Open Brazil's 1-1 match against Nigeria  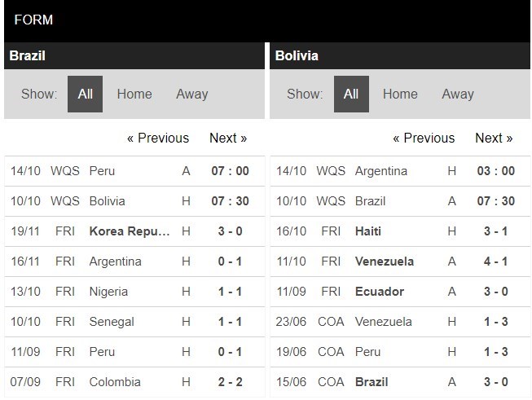pyautogui.click(x=134, y=292)
